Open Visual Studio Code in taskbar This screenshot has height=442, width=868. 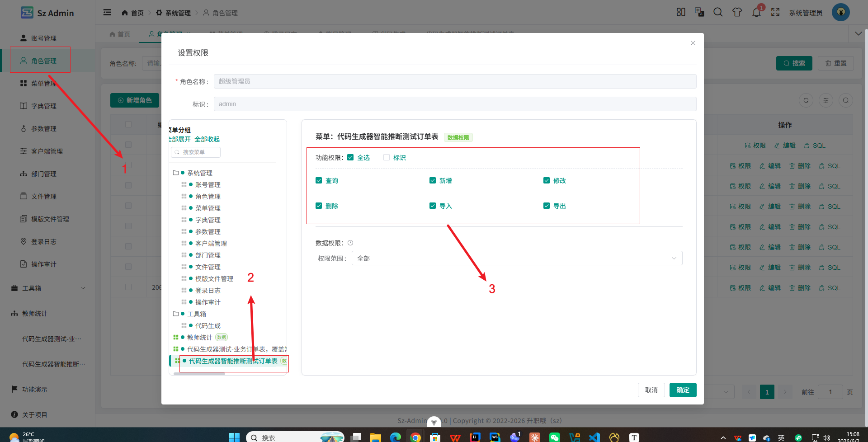click(x=594, y=437)
